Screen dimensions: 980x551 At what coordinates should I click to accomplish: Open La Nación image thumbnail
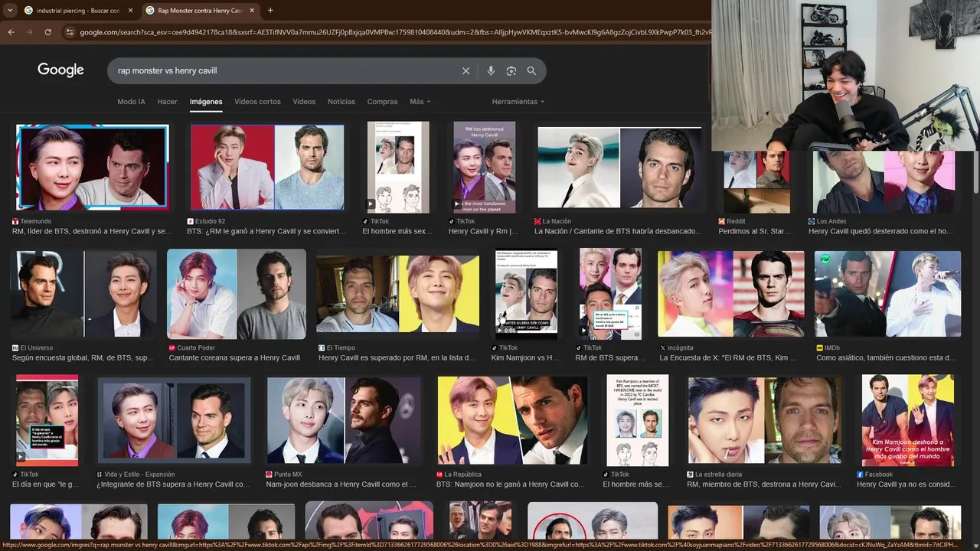[x=619, y=168]
